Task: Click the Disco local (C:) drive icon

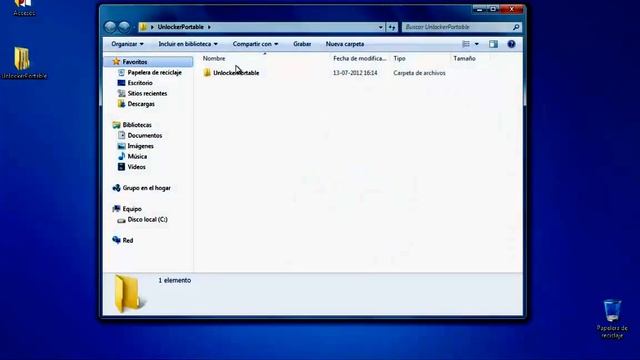Action: (x=121, y=220)
